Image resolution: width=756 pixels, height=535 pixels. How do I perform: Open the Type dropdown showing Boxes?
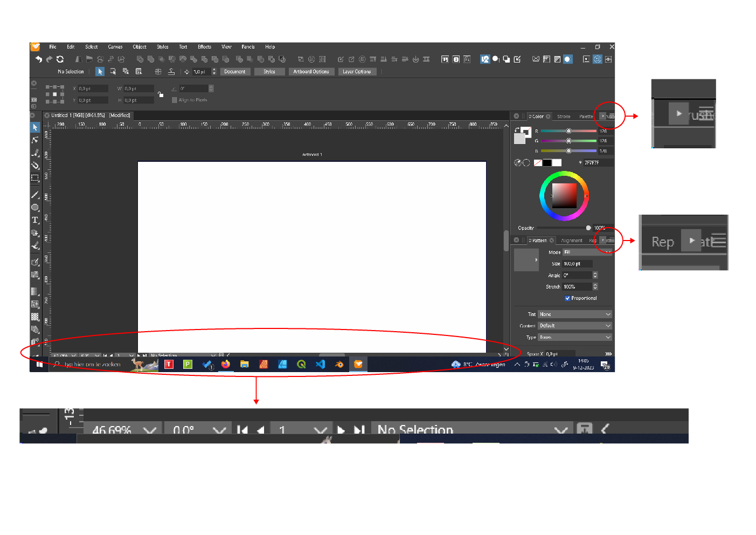click(x=574, y=337)
